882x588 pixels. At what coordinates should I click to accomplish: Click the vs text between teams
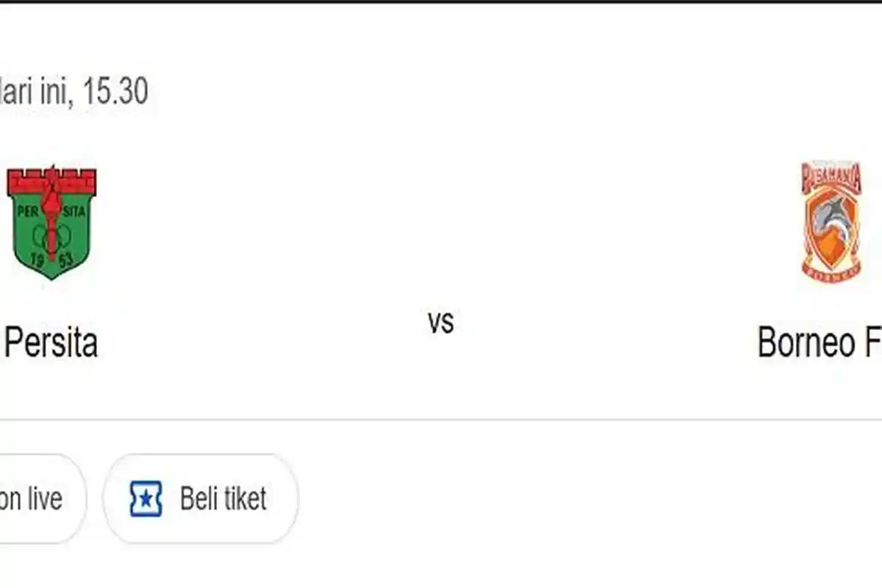point(441,322)
